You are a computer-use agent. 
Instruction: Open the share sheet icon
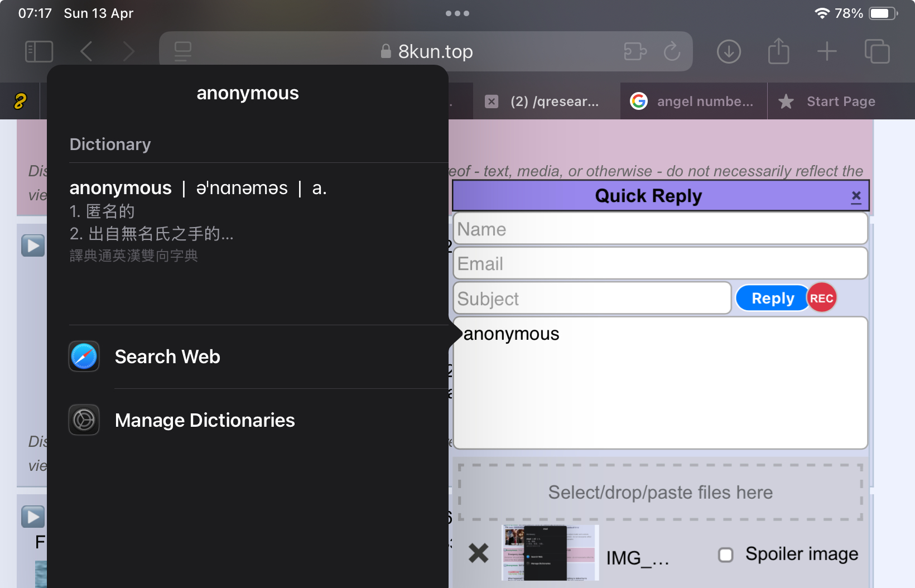pyautogui.click(x=778, y=51)
